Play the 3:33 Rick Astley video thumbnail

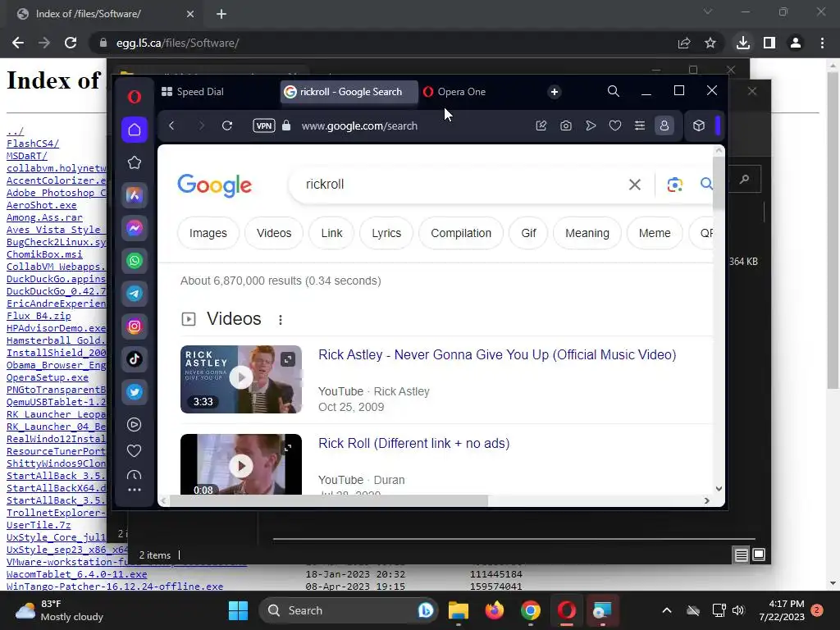241,379
